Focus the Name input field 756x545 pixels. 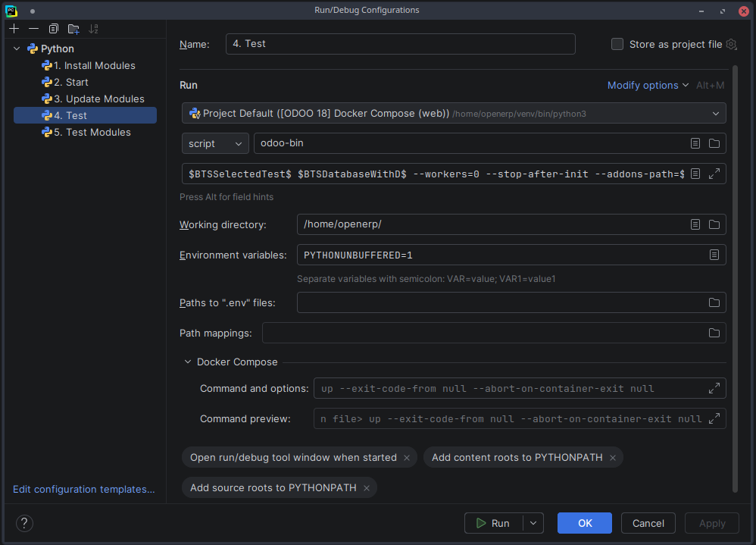coord(400,44)
